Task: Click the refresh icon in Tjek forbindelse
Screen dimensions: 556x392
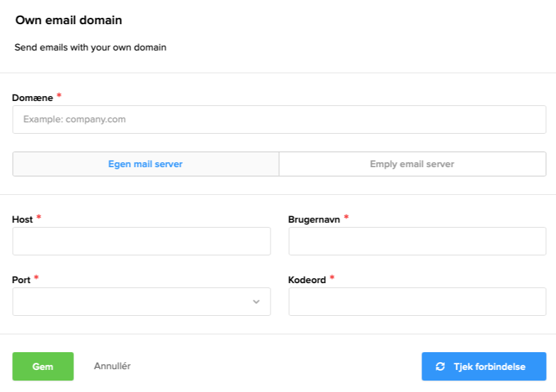Action: (440, 366)
